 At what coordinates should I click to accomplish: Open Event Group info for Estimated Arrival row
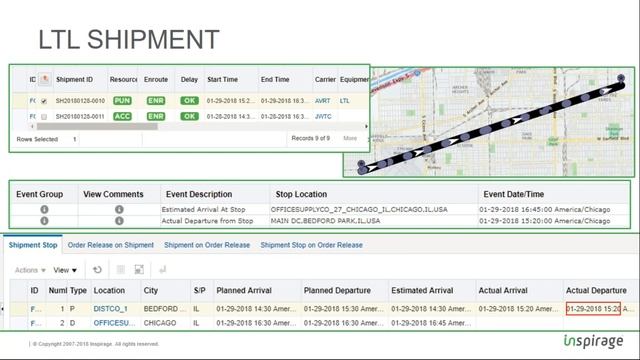[x=44, y=209]
